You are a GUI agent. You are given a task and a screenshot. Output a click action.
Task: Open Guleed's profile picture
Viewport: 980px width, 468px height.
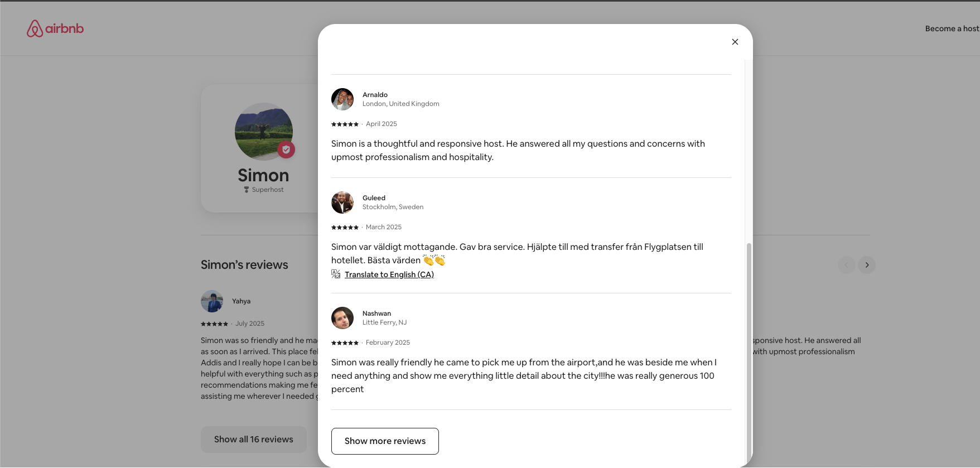(342, 202)
